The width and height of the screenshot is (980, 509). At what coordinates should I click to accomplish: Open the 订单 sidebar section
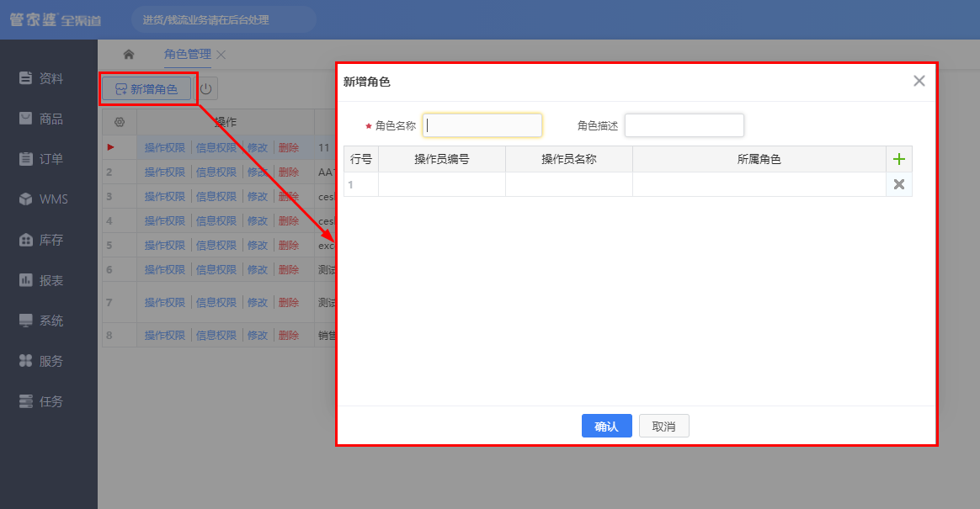tap(41, 159)
